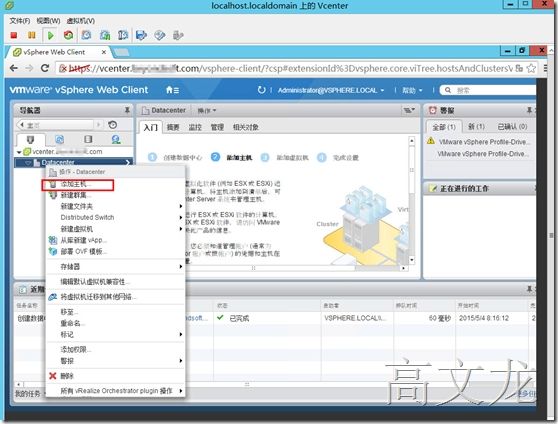Select the 全部 (1) alarms tab

pos(444,127)
